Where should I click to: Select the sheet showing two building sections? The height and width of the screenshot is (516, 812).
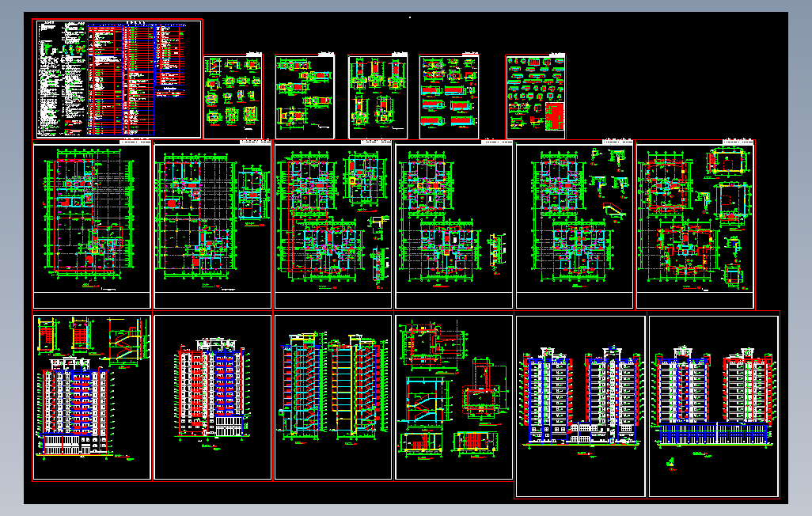pos(333,397)
